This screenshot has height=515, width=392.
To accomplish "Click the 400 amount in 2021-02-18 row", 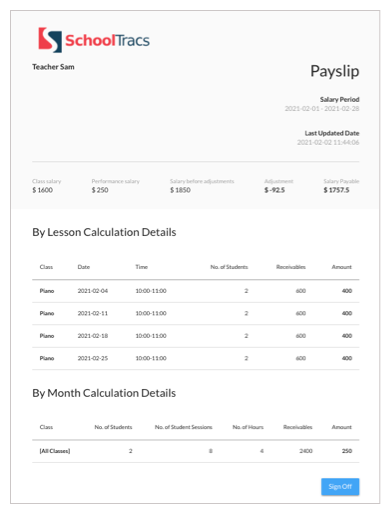I will [x=347, y=336].
